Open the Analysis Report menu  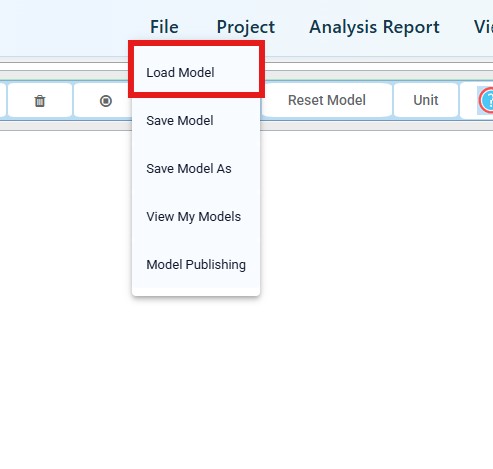374,27
